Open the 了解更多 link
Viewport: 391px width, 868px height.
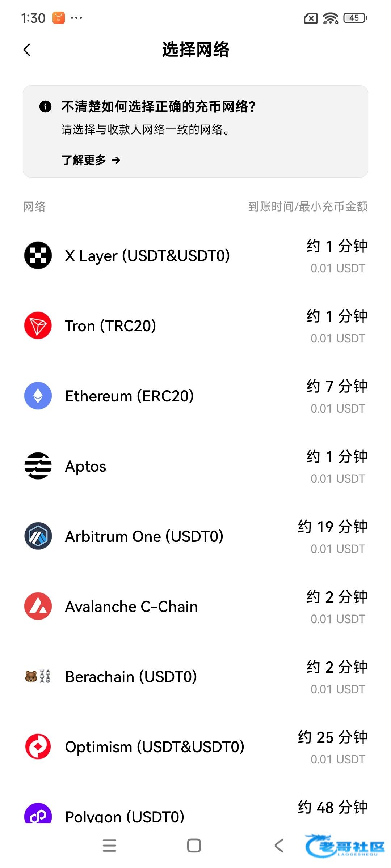[91, 160]
